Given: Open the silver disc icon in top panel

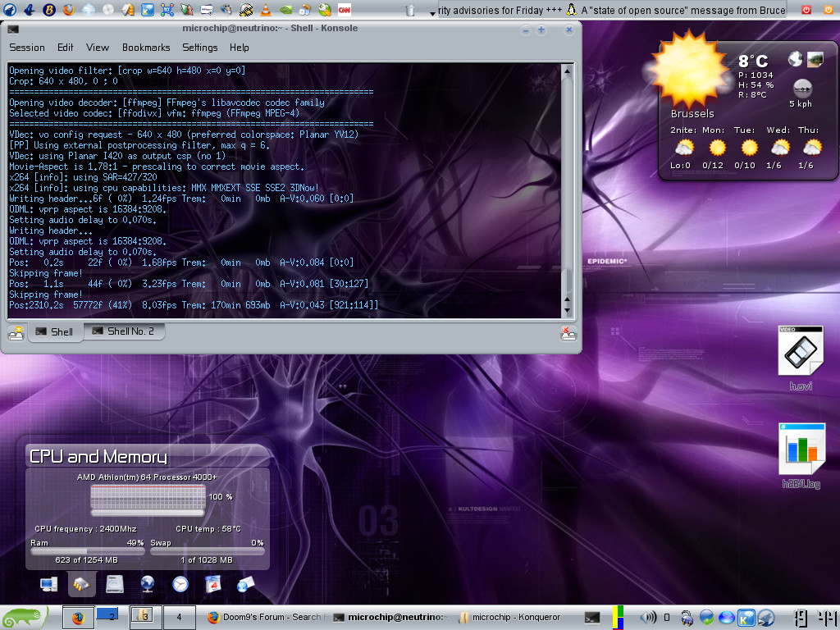Looking at the screenshot, I should point(107,9).
